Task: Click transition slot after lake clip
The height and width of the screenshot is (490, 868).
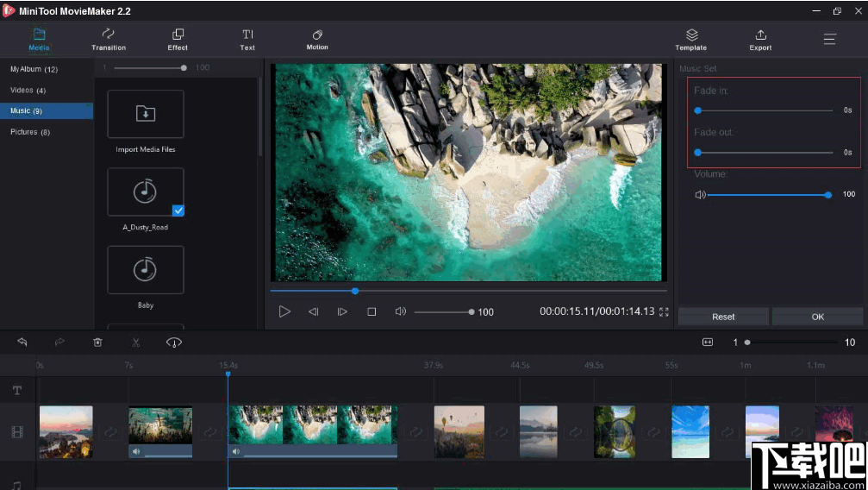Action: click(x=576, y=432)
